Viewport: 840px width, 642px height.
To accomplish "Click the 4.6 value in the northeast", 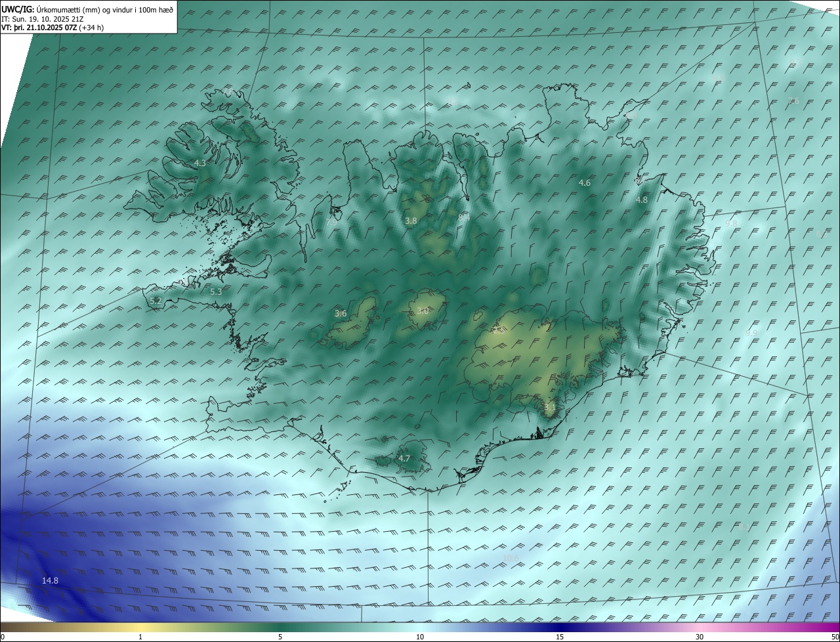I will (585, 183).
